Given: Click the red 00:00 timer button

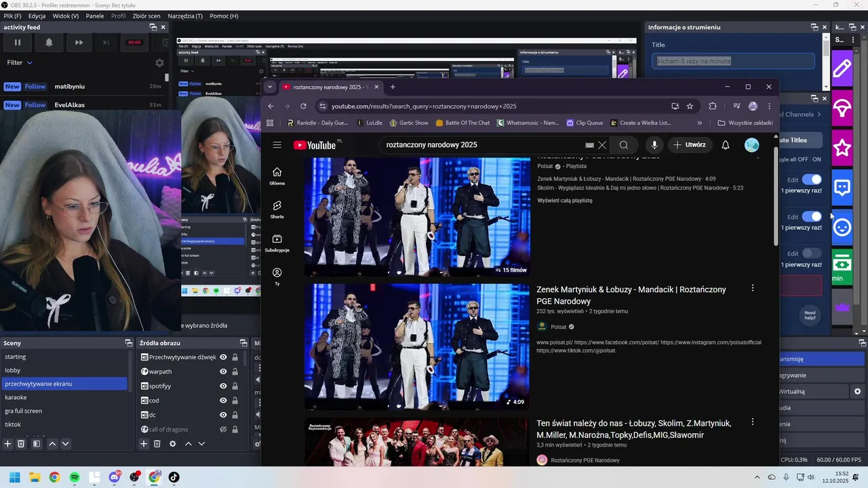Looking at the screenshot, I should (x=134, y=43).
